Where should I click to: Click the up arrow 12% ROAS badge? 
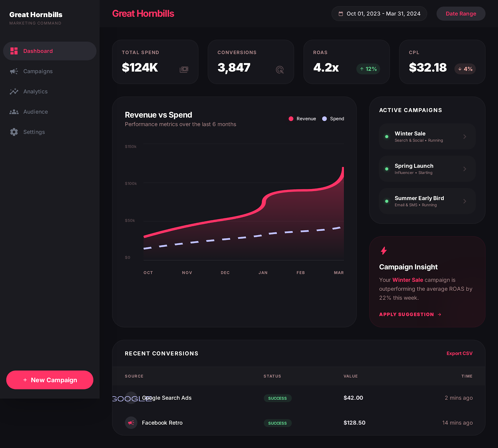[368, 69]
